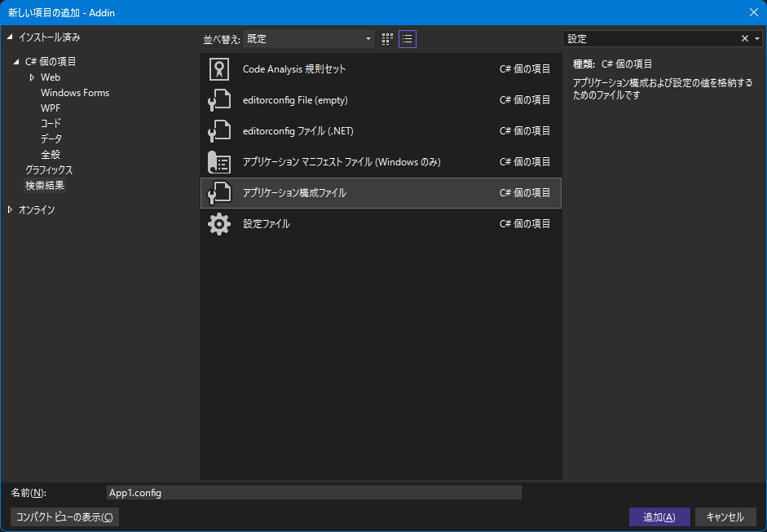767x532 pixels.
Task: Clear the search box with X
Action: click(744, 38)
